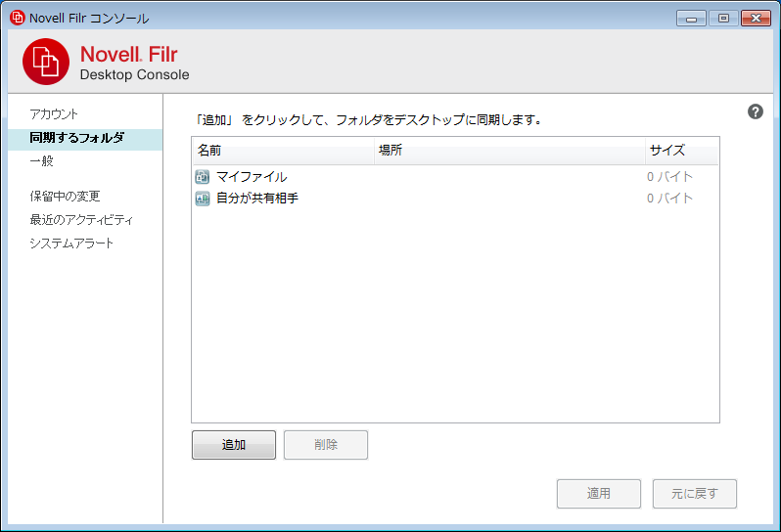This screenshot has height=532, width=781.
Task: Show 最近のアクティビティ page
Action: [x=80, y=220]
